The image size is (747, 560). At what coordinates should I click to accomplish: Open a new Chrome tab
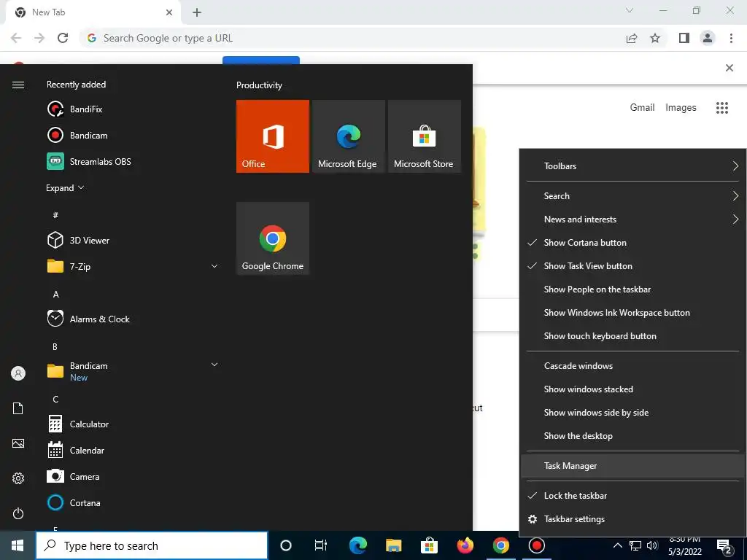pyautogui.click(x=197, y=12)
